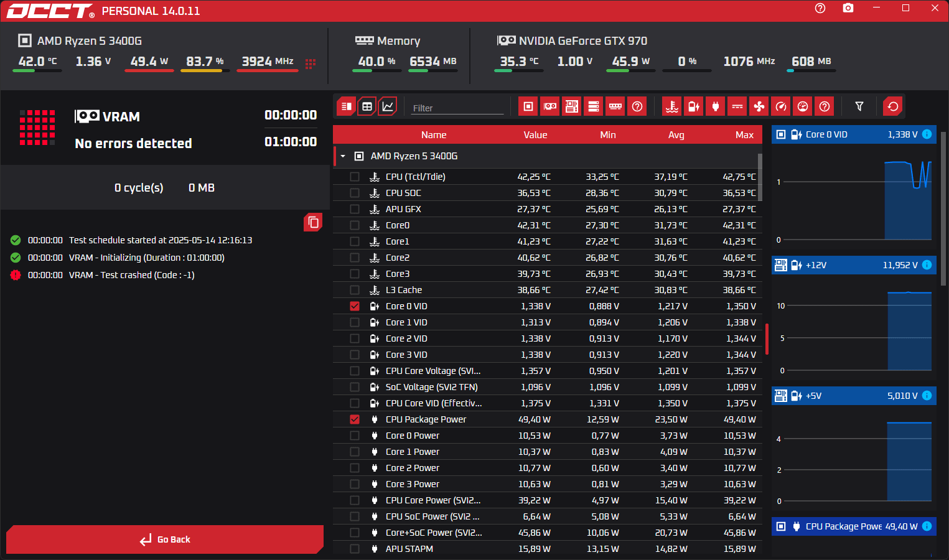The width and height of the screenshot is (949, 560).
Task: Sort table by Avg column
Action: click(676, 135)
